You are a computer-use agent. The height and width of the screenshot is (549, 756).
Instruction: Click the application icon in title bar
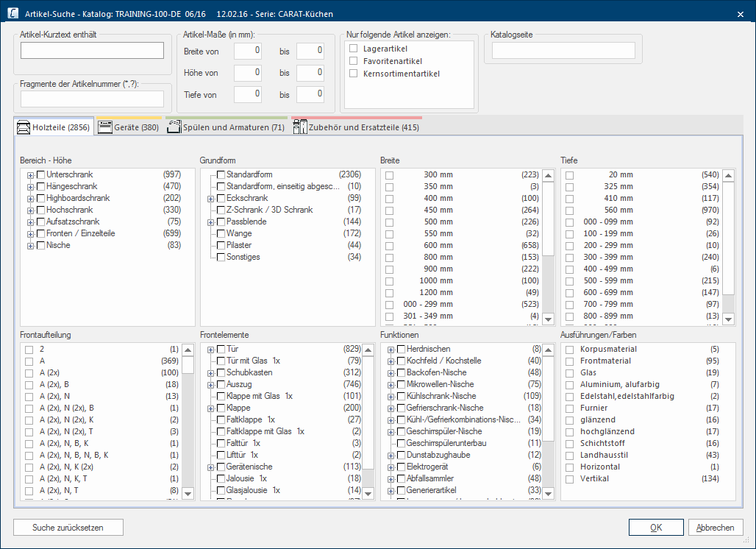13,13
